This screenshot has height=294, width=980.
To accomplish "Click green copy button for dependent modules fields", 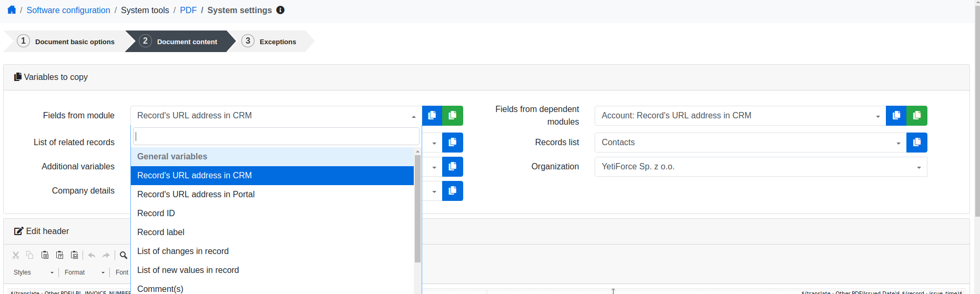I will click(x=917, y=116).
